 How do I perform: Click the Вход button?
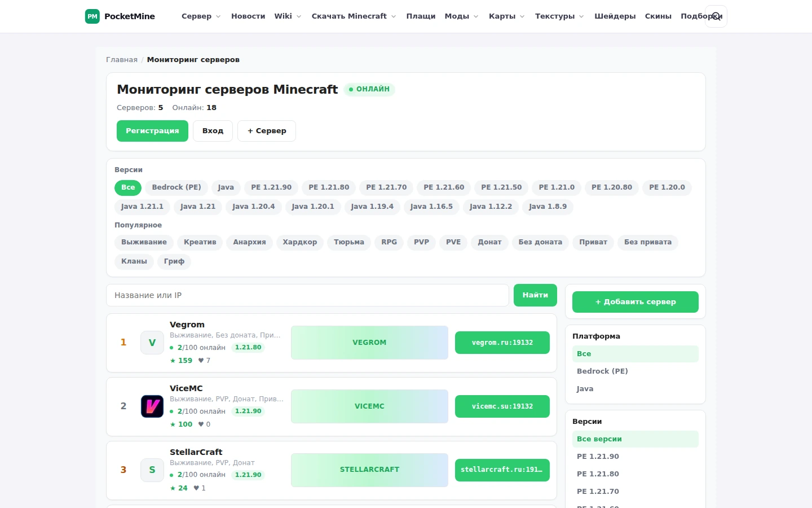pos(213,131)
